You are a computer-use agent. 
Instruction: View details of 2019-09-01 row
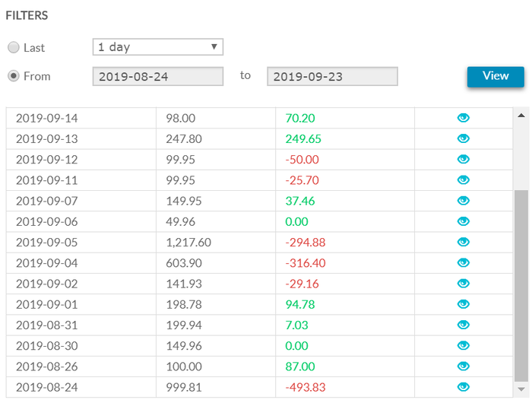[463, 304]
